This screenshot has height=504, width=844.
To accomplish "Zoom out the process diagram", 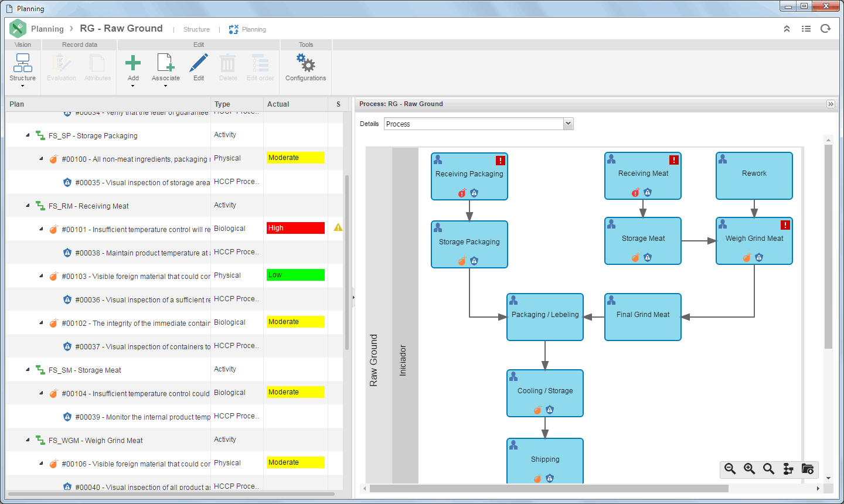I will tap(730, 469).
